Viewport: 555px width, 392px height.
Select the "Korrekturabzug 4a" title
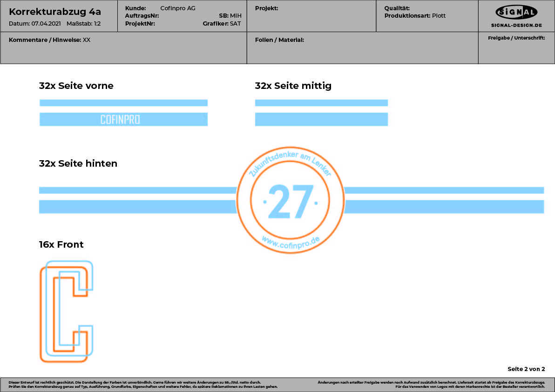[x=55, y=12]
